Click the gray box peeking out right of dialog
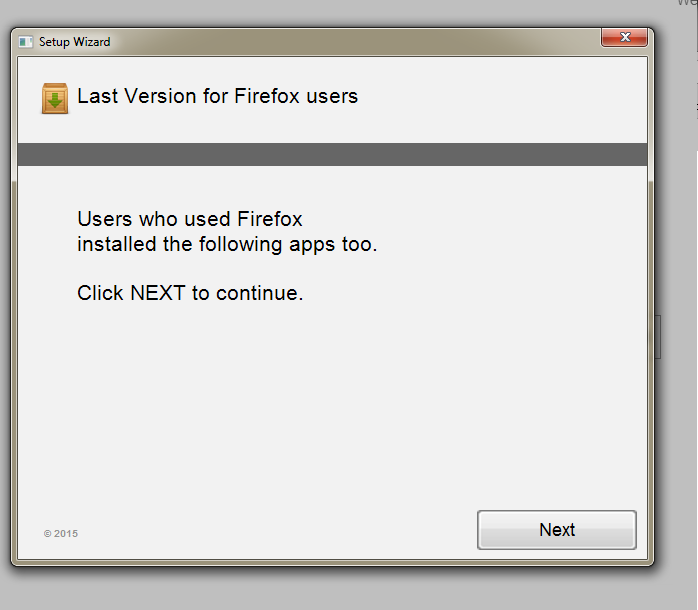Image resolution: width=698 pixels, height=610 pixels. (657, 337)
